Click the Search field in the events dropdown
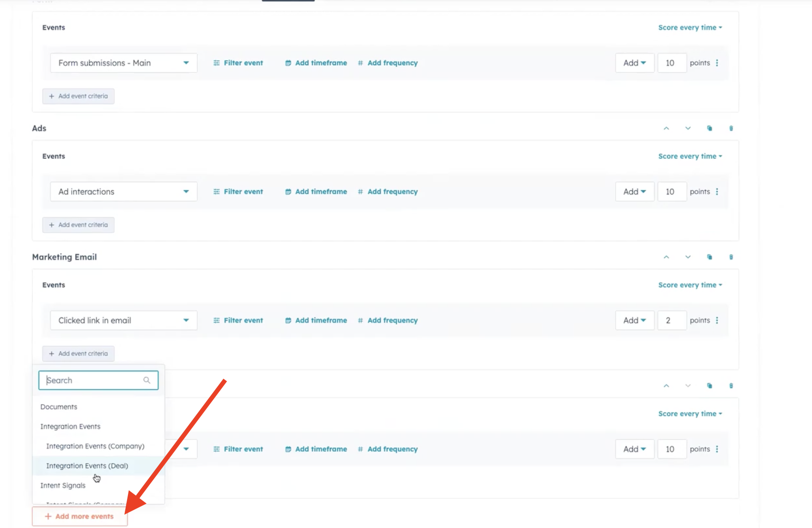This screenshot has width=812, height=528. [x=93, y=380]
